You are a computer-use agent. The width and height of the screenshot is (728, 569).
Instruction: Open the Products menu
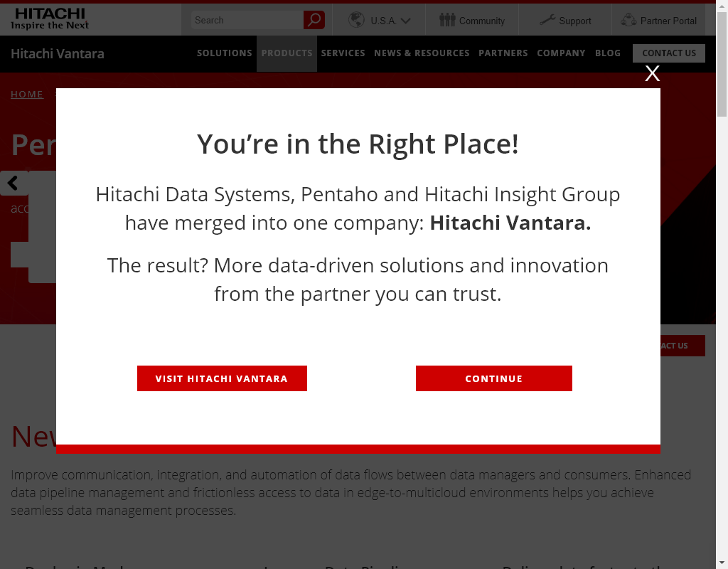(287, 53)
